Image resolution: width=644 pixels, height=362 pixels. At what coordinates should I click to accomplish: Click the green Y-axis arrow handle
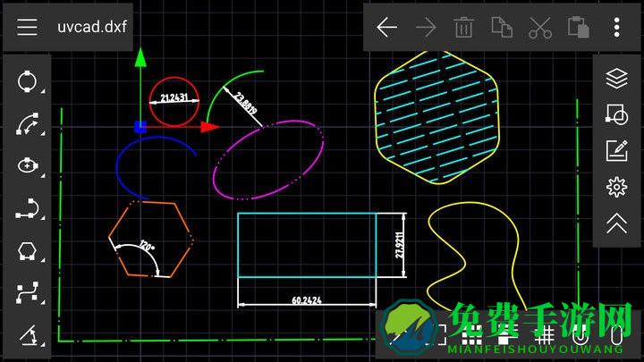(140, 57)
